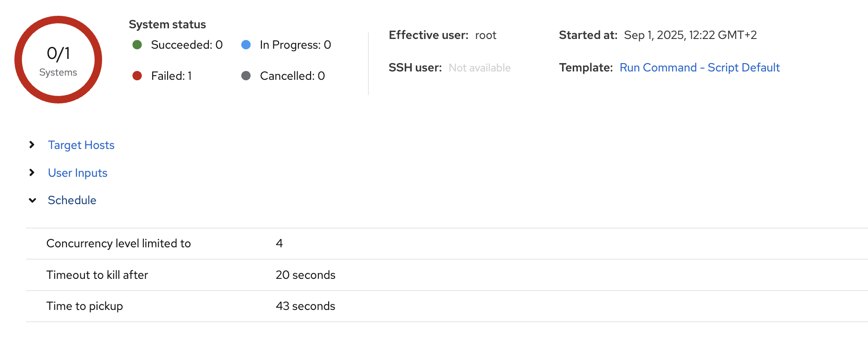
Task: Click the "20 seconds" timeout value
Action: pyautogui.click(x=305, y=275)
